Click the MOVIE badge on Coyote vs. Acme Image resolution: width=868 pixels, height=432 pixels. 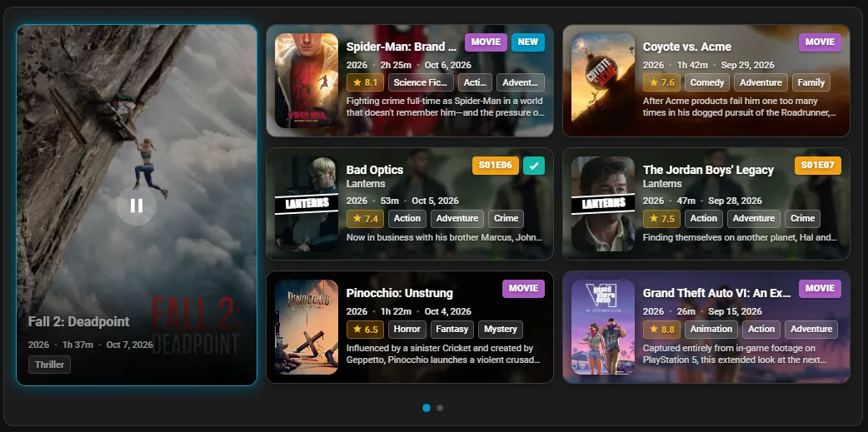[820, 42]
